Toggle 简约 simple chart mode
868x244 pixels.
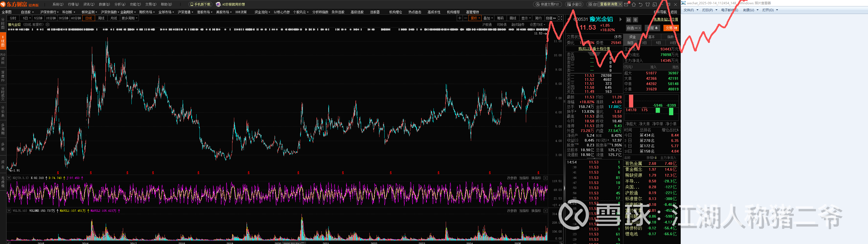pyautogui.click(x=538, y=18)
